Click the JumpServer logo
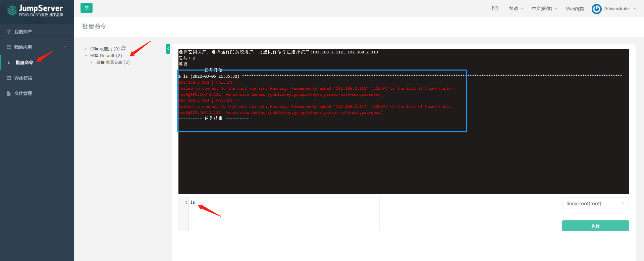This screenshot has width=644, height=261. (35, 10)
